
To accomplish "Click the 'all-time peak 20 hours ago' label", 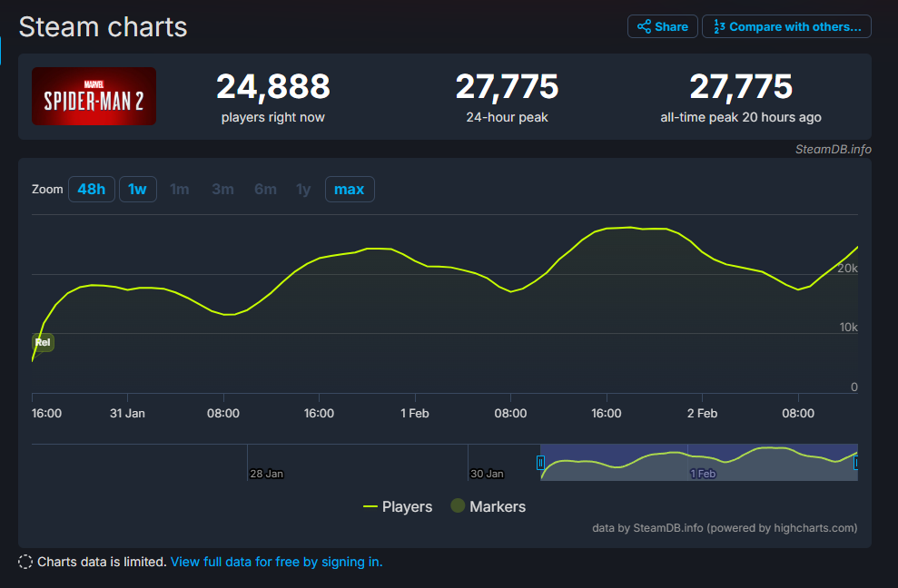I will (741, 117).
